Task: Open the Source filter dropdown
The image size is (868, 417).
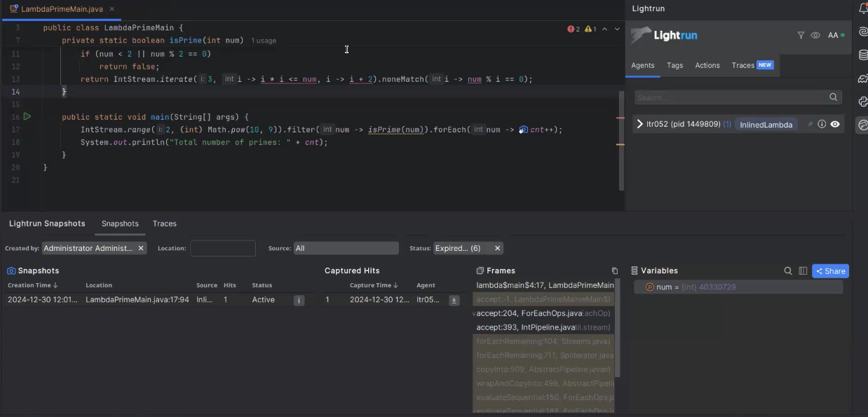Action: [x=346, y=248]
